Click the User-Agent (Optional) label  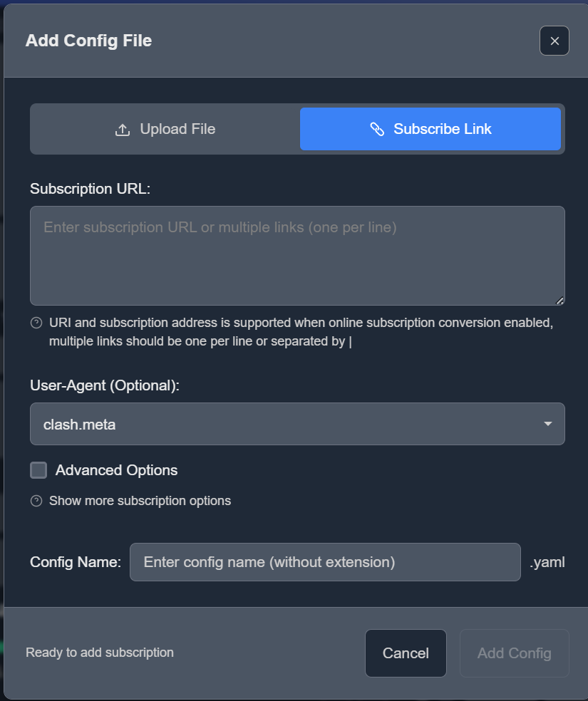coord(105,385)
